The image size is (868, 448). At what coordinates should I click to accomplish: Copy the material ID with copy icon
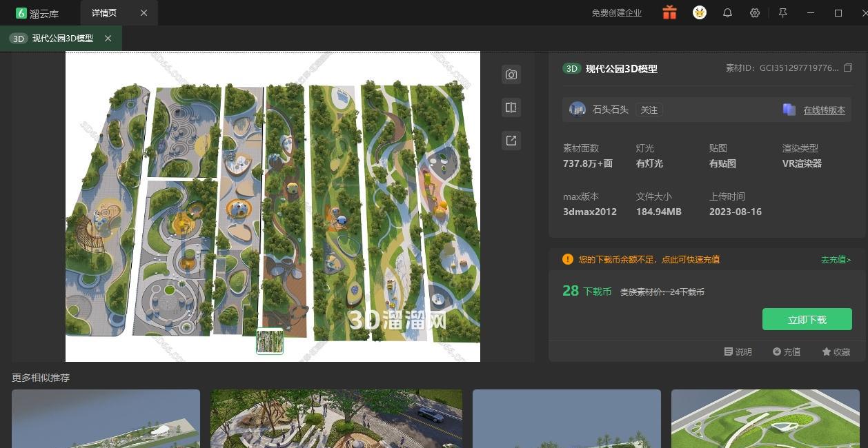(848, 68)
